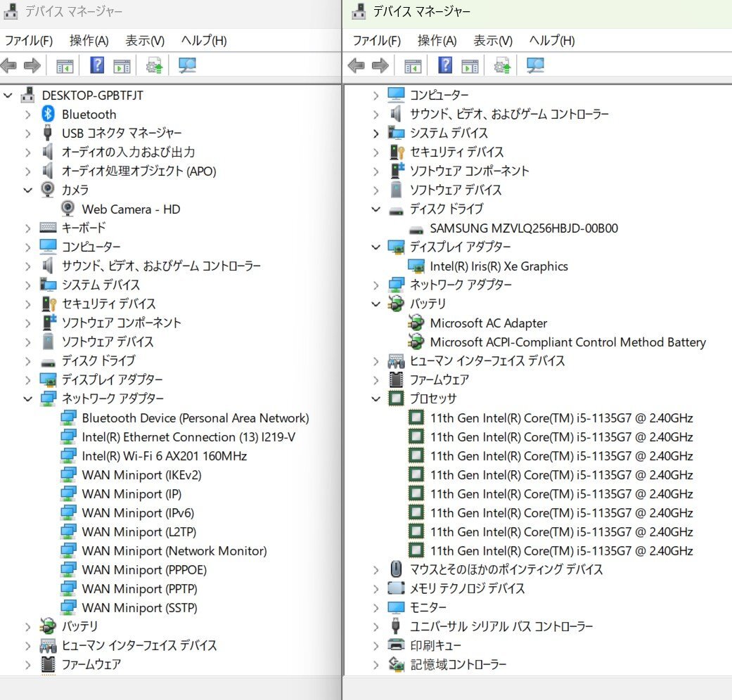Viewport: 732px width, 700px height.
Task: Collapse バッテリ in right window
Action: (x=375, y=304)
